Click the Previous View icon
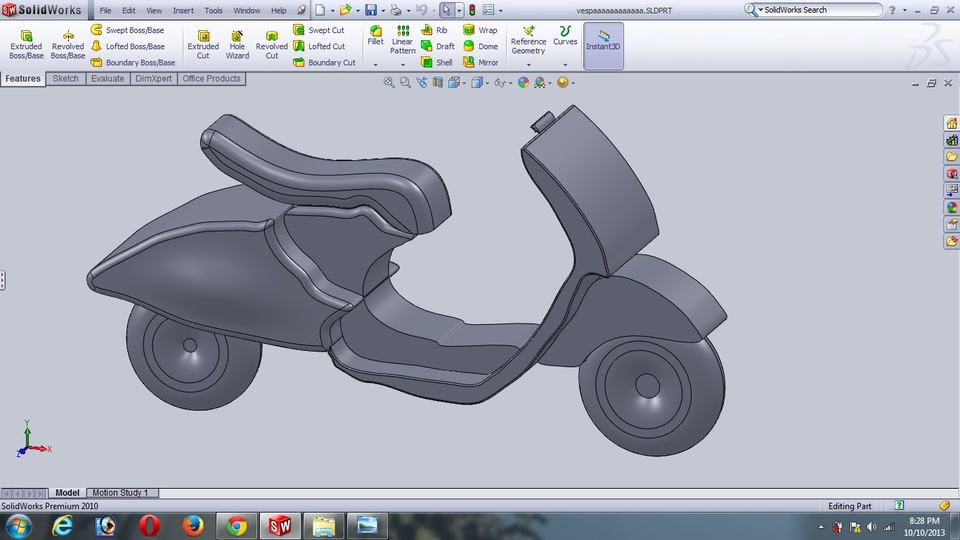 pyautogui.click(x=422, y=83)
